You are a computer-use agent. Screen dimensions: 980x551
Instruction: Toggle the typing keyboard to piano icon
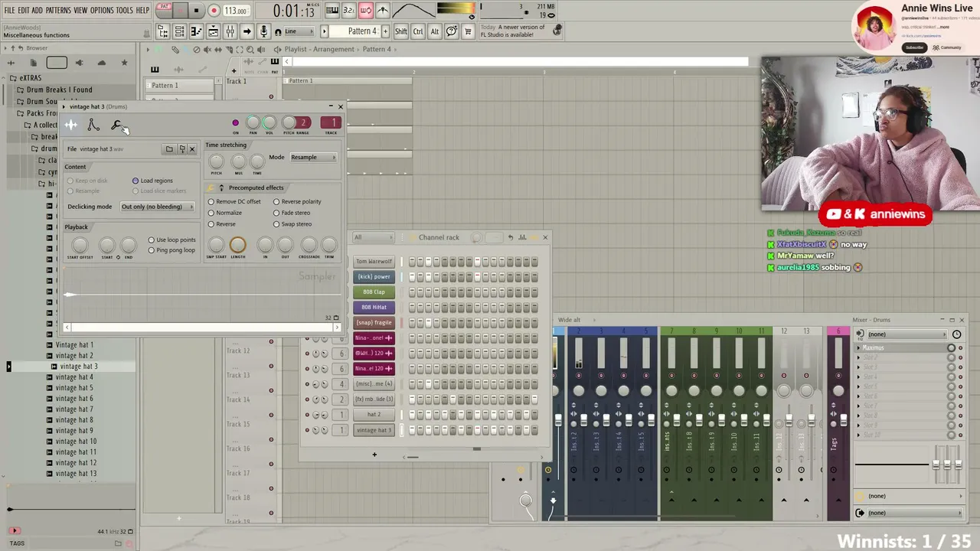pyautogui.click(x=332, y=11)
